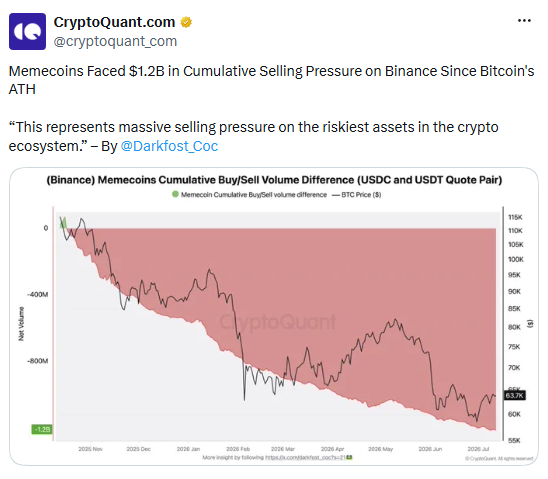
Task: Open the @cryptoquant_com handle
Action: pos(115,41)
